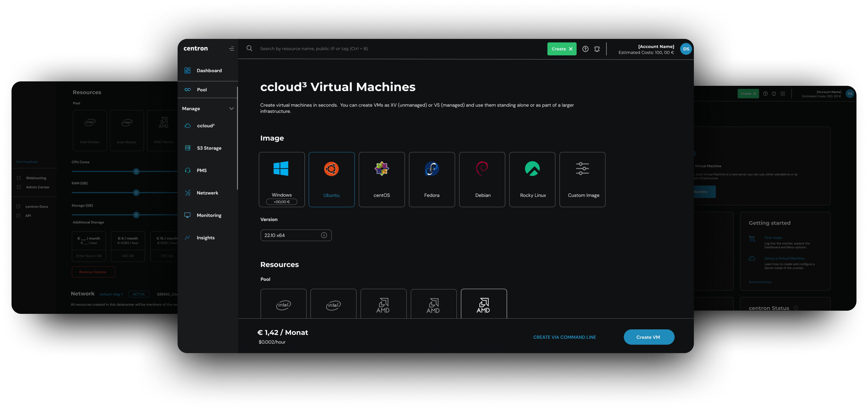The width and height of the screenshot is (868, 410).
Task: Open the Documentation link in right window
Action: 760,282
